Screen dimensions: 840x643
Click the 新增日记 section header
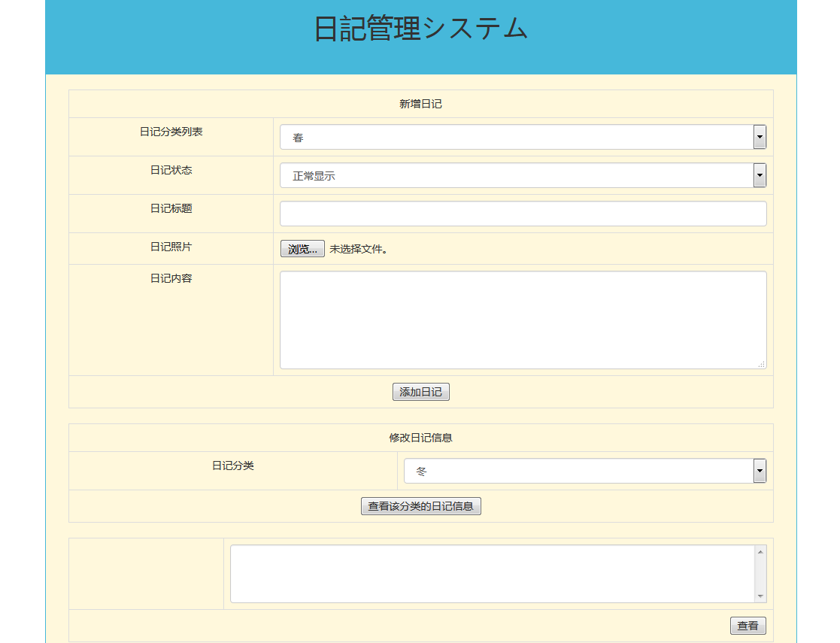pos(420,104)
